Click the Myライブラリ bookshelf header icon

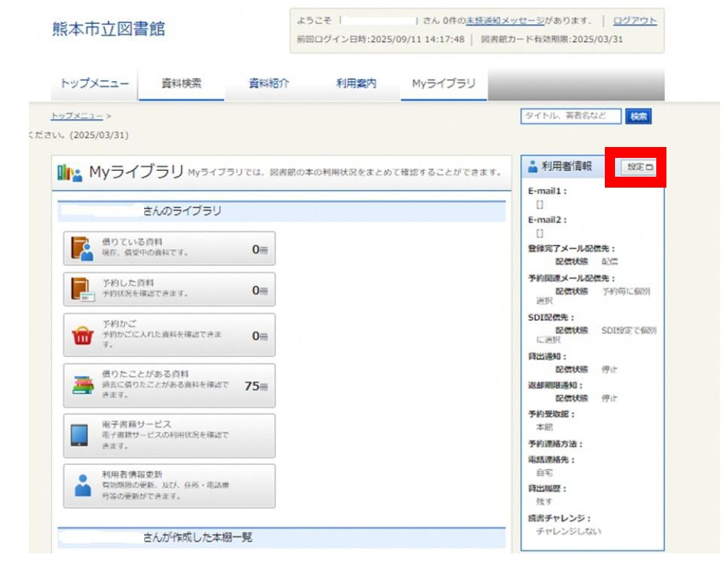tap(70, 172)
